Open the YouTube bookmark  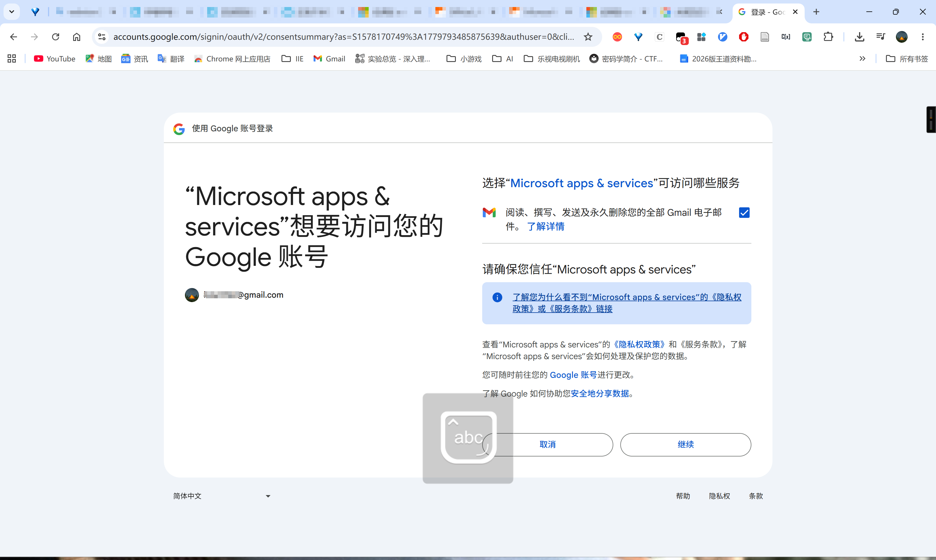point(55,58)
